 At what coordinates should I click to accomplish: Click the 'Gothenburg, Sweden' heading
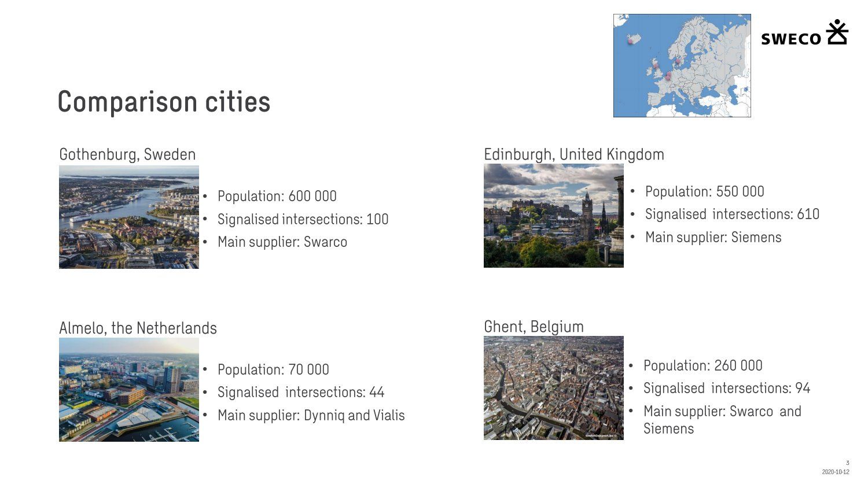click(x=127, y=154)
